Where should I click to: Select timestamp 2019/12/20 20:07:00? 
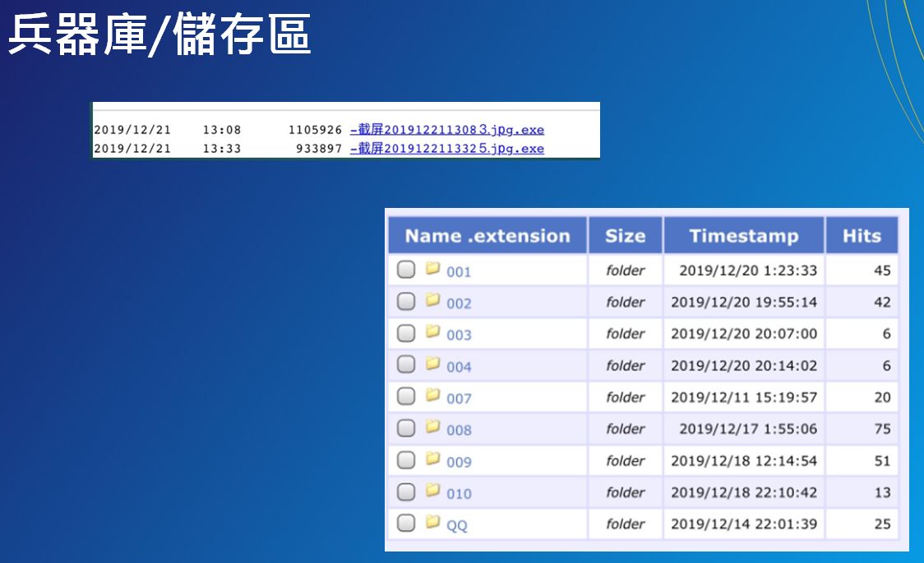pos(744,334)
